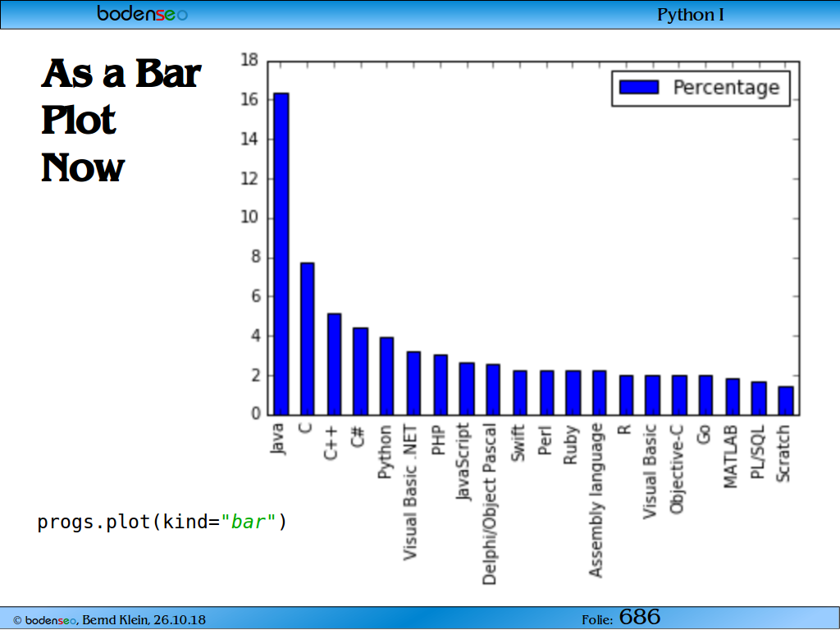Click the 'Perl' x-axis label
The height and width of the screenshot is (630, 840).
tap(544, 441)
